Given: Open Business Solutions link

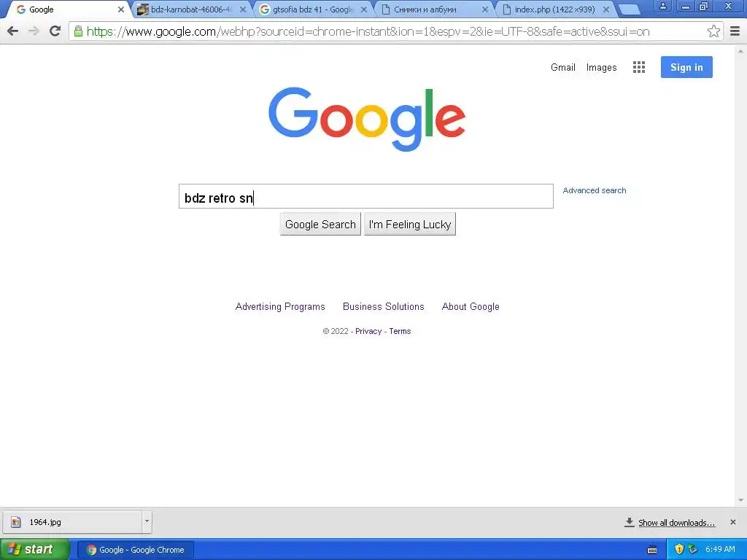Looking at the screenshot, I should 384,307.
